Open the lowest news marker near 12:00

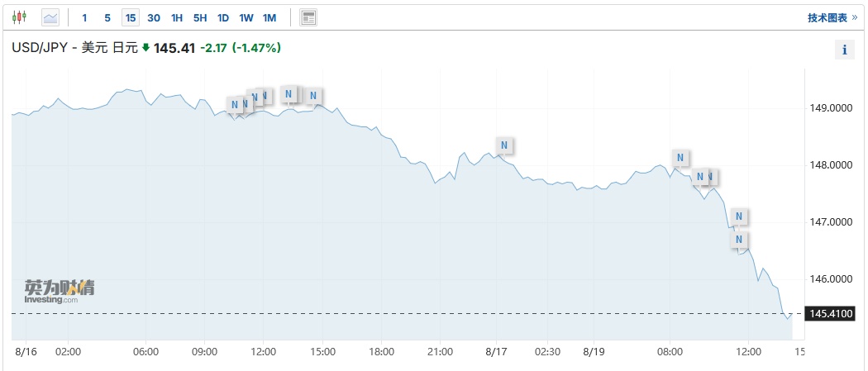click(740, 240)
